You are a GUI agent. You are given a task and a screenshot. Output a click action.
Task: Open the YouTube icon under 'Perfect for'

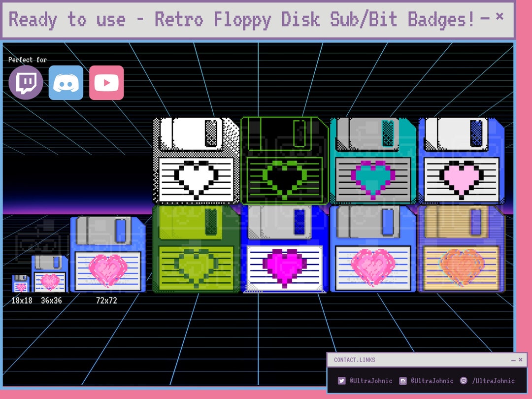[106, 82]
